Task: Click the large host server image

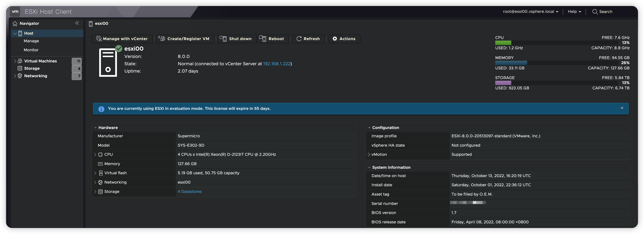Action: tap(108, 63)
